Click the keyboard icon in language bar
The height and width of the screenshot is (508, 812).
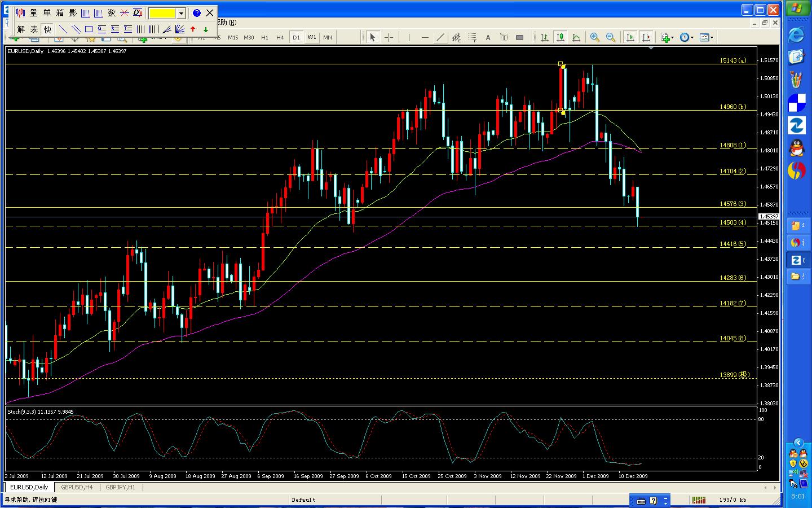tap(641, 501)
